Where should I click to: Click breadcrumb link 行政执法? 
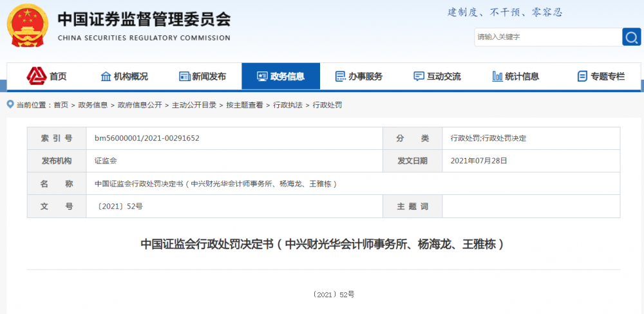(287, 105)
